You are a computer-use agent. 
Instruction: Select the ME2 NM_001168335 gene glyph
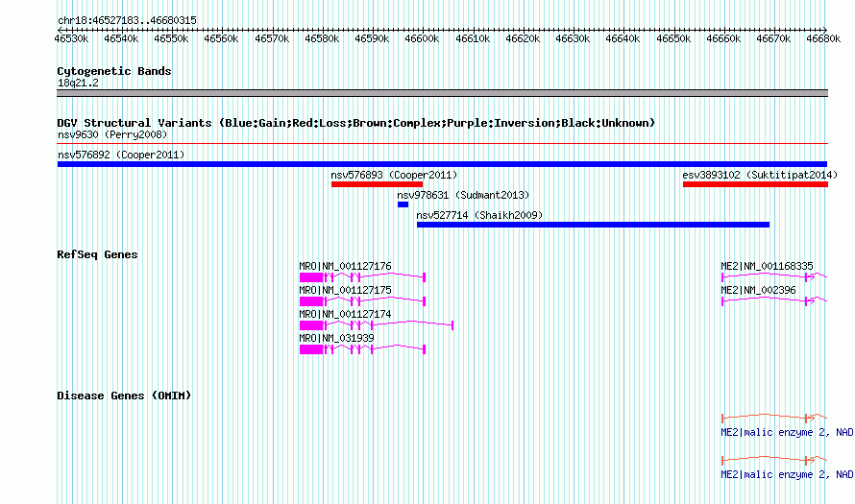tap(774, 277)
